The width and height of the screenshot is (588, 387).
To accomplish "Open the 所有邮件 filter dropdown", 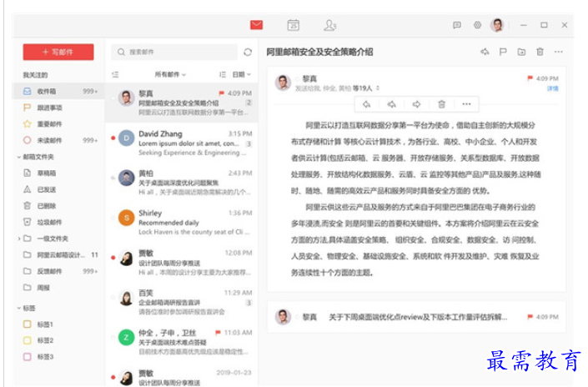I will 170,74.
